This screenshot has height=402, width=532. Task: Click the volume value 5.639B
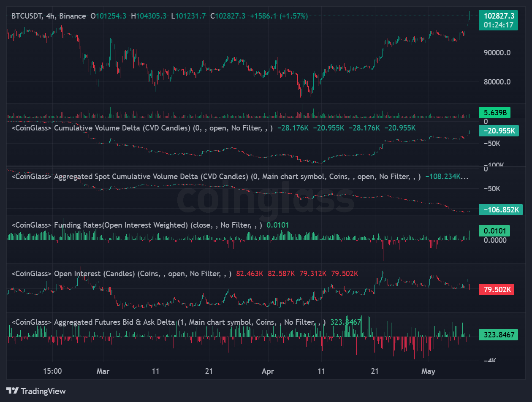point(496,112)
